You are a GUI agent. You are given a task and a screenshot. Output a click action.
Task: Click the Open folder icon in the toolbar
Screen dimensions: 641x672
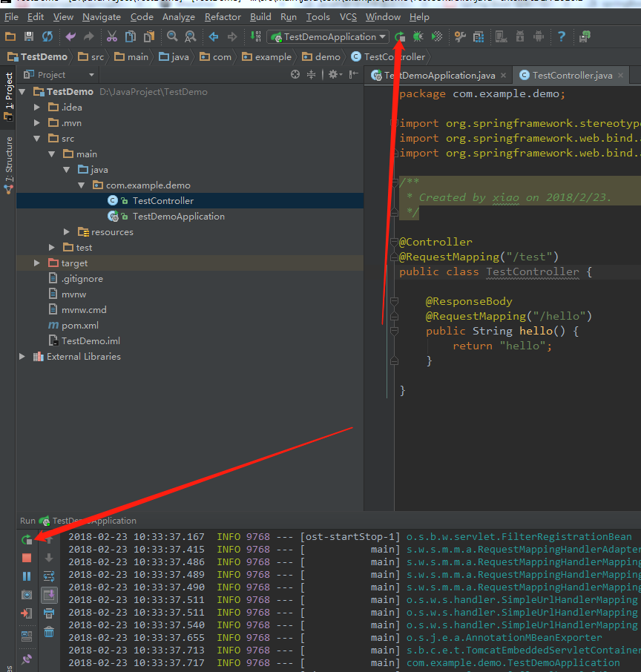[x=10, y=37]
